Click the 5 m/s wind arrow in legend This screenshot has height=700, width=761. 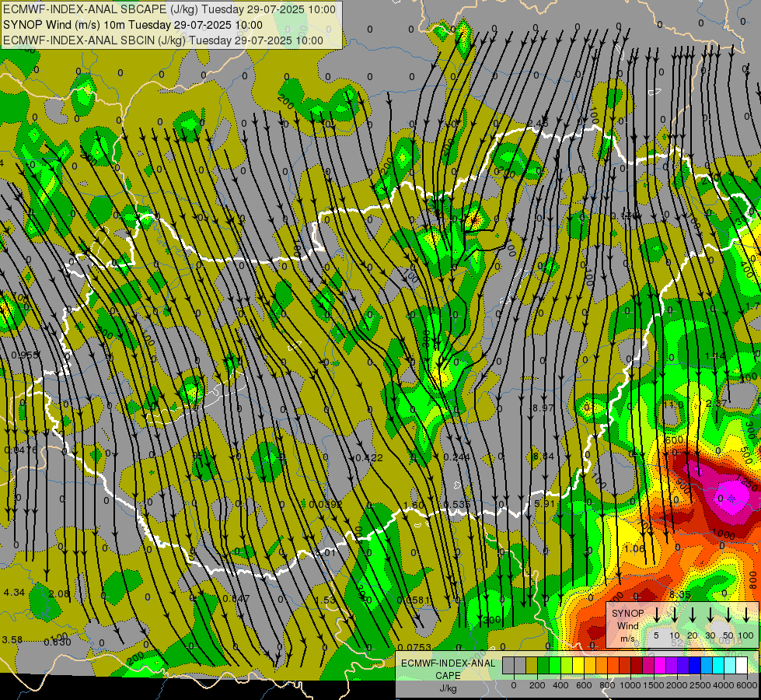pyautogui.click(x=656, y=614)
